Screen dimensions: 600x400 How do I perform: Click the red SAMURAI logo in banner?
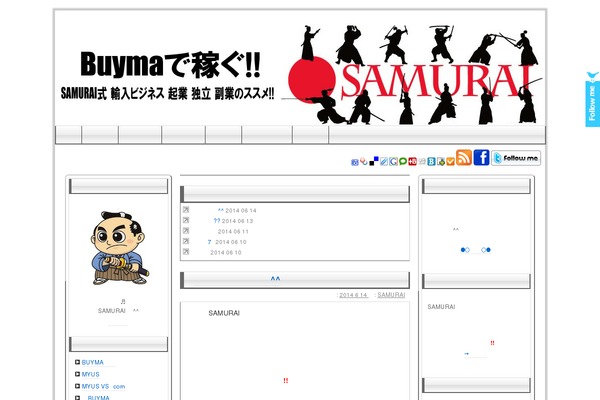pos(436,81)
